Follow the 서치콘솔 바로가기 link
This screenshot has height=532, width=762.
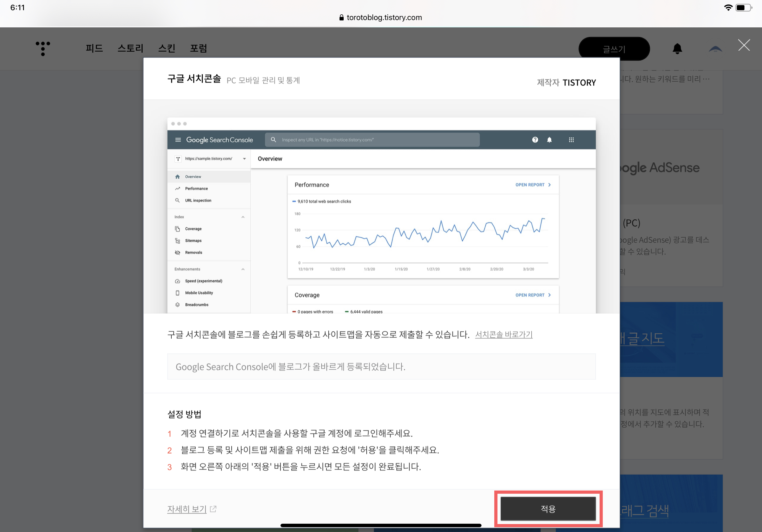coord(504,334)
